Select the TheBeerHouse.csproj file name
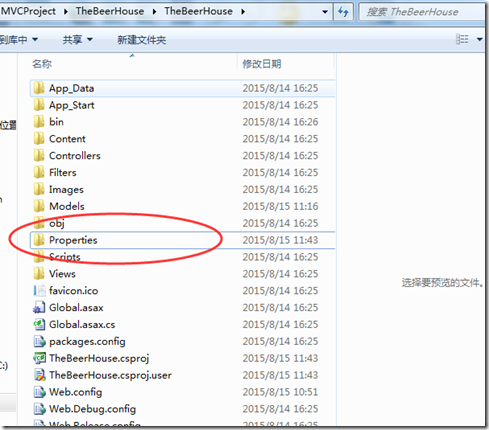The image size is (489, 430). point(99,358)
